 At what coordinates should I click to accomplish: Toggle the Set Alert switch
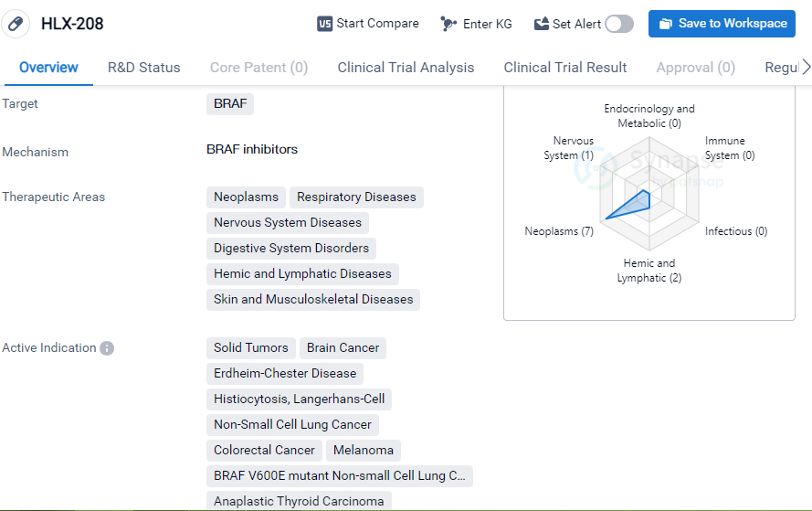point(618,24)
